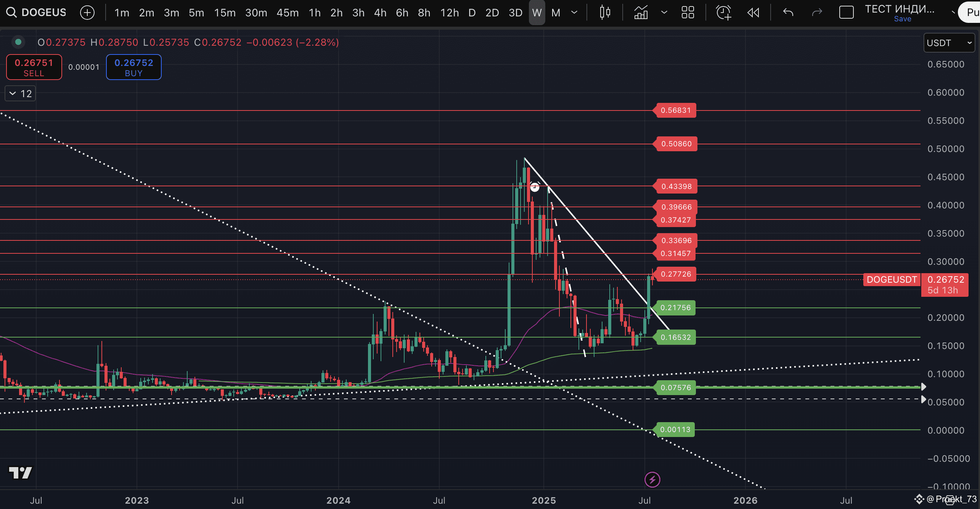Click the 0.00001 spread value
This screenshot has height=509, width=980.
click(x=84, y=67)
